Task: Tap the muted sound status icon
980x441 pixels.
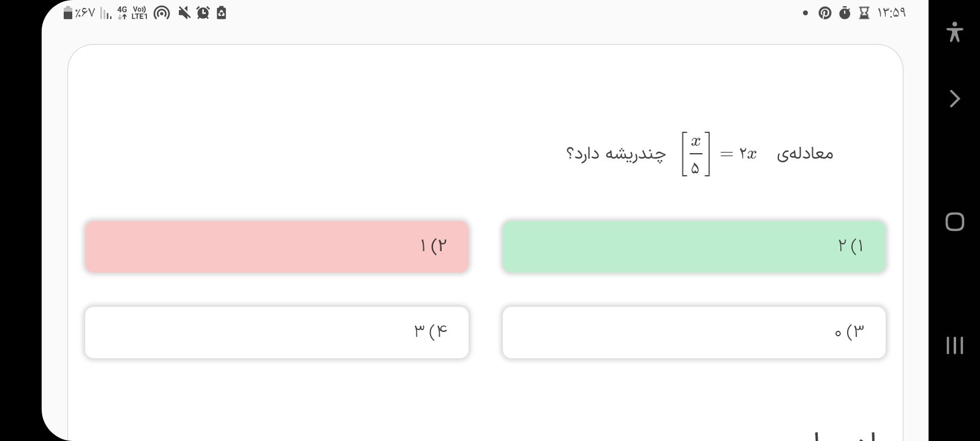Action: coord(184,13)
